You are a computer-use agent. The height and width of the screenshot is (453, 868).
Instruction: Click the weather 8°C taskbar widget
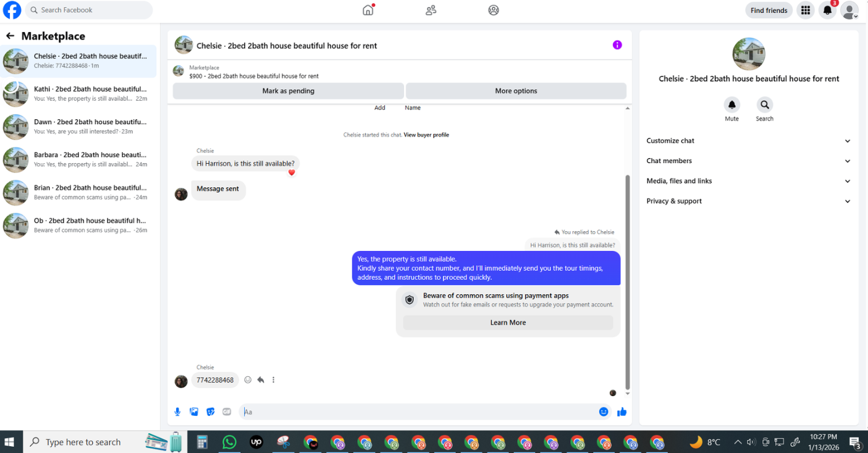point(705,442)
